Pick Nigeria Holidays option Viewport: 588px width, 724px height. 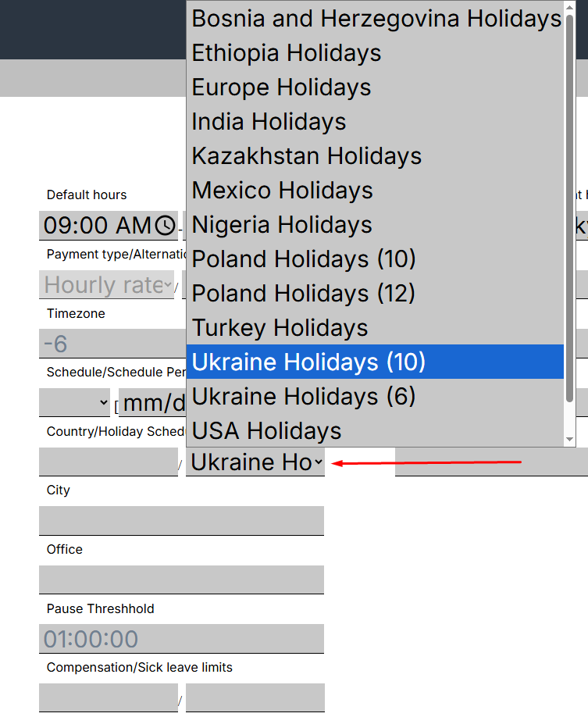point(282,225)
